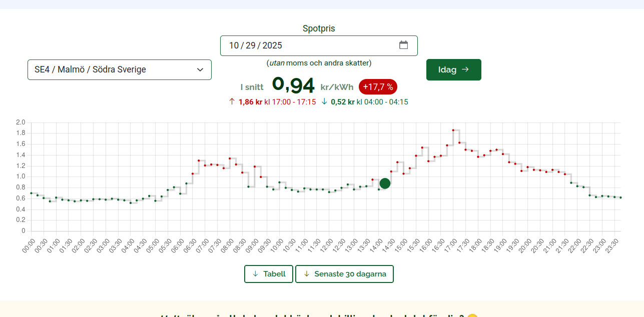Show Senaste 30 dagarna
The image size is (644, 317).
344,274
